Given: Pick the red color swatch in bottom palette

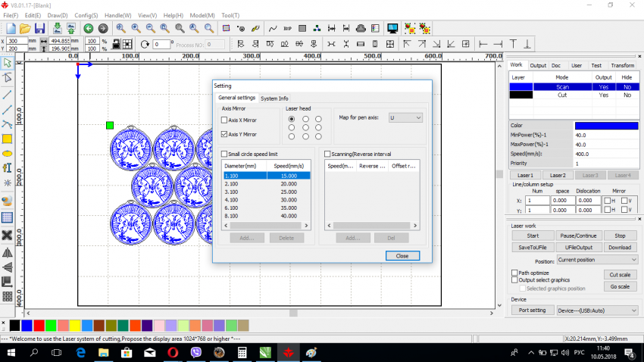Looking at the screenshot, I should (39, 325).
